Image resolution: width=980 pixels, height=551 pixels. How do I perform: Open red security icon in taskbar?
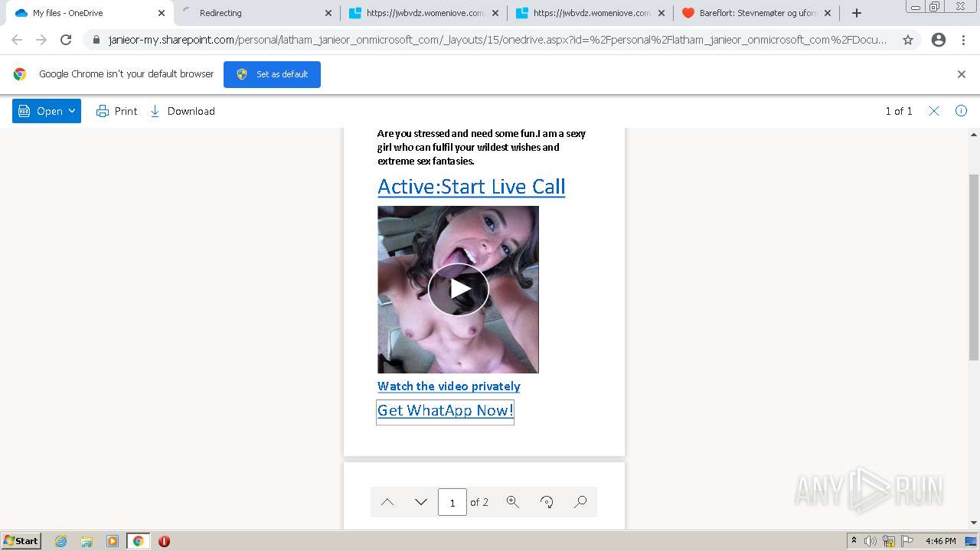click(x=164, y=541)
